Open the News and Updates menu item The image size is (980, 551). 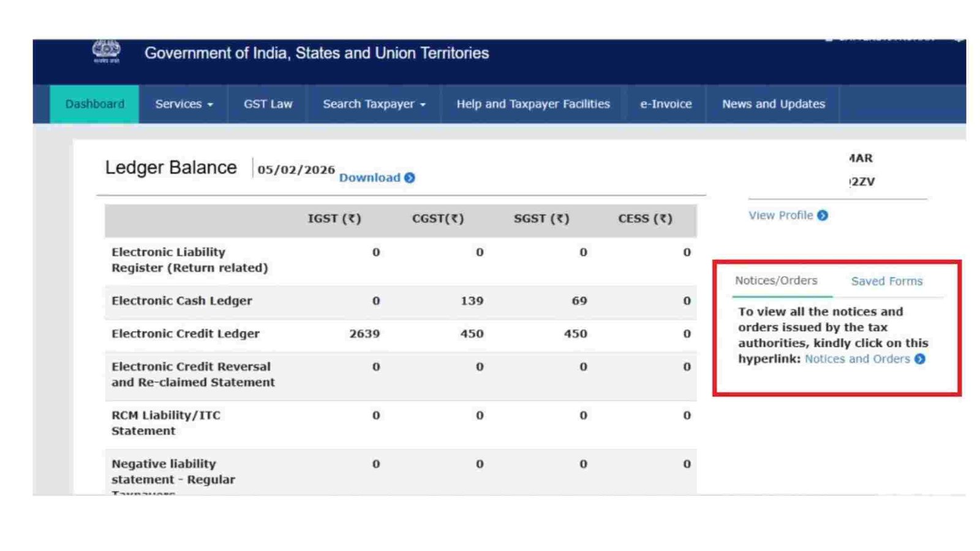(x=773, y=104)
